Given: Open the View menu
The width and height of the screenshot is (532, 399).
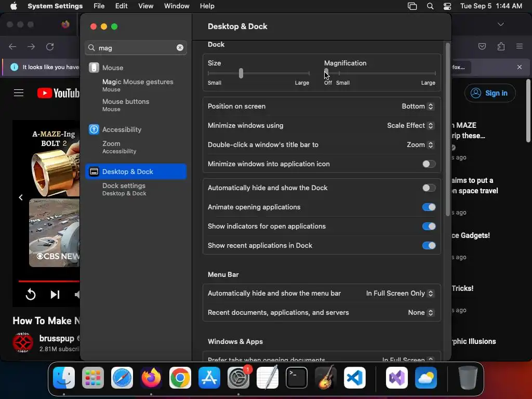Looking at the screenshot, I should pos(145,6).
